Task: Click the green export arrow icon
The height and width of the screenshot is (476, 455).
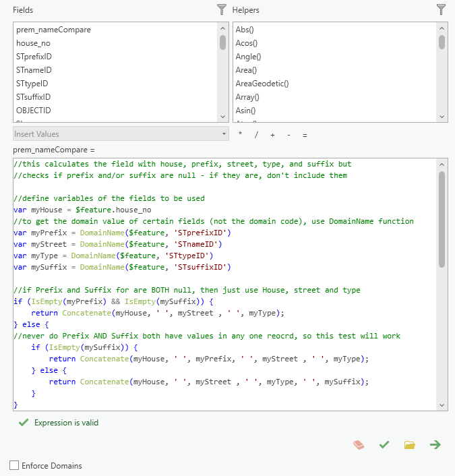Action: point(435,444)
